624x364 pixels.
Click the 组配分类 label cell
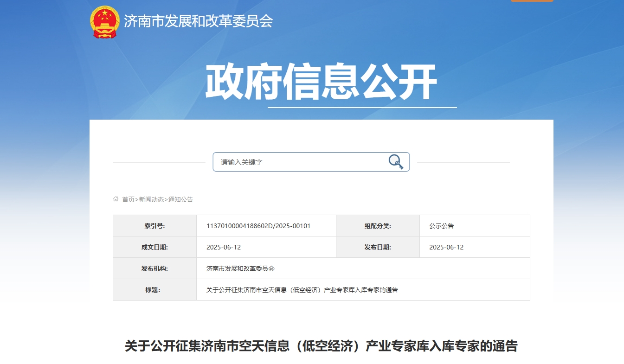click(378, 226)
